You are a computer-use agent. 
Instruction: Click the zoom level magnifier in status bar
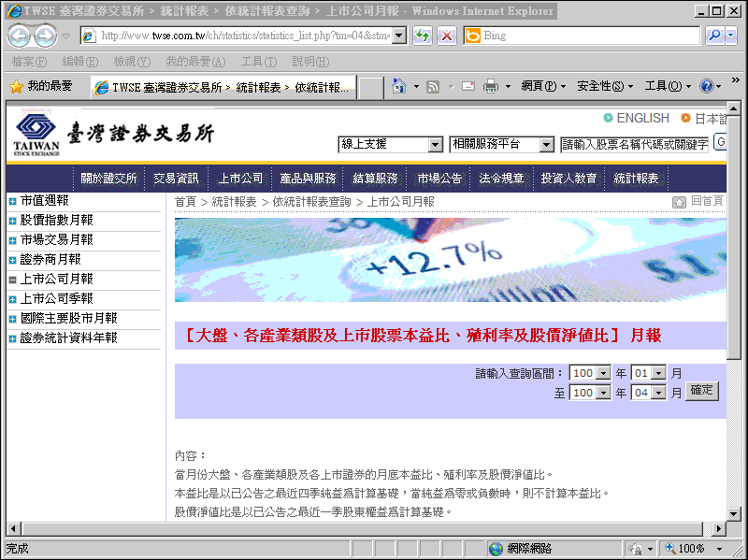pos(670,549)
